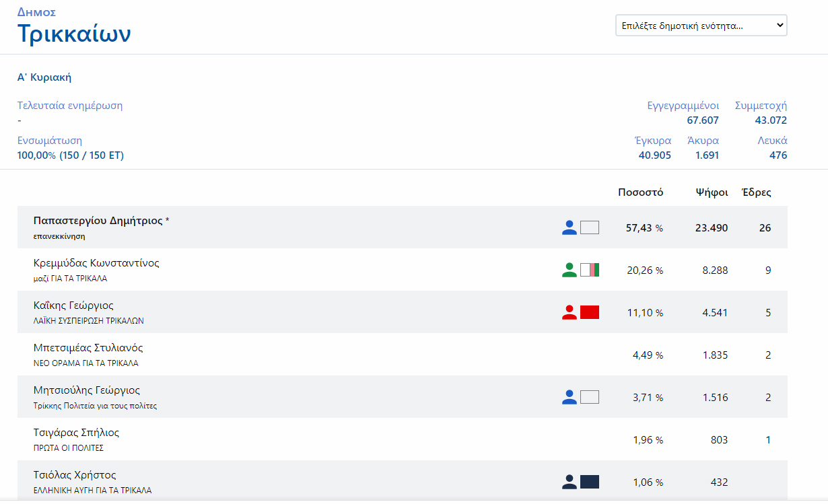
Task: Click the white flag swatch next to Παπαστεργίου
Action: point(590,227)
